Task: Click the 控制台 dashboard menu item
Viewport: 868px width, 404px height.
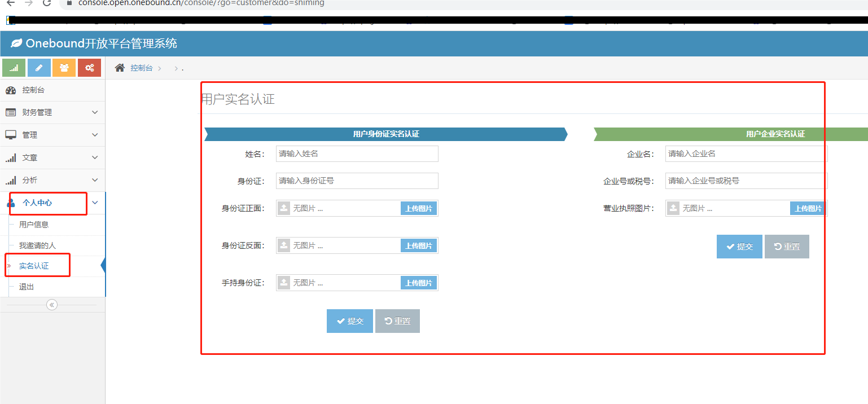Action: tap(33, 90)
